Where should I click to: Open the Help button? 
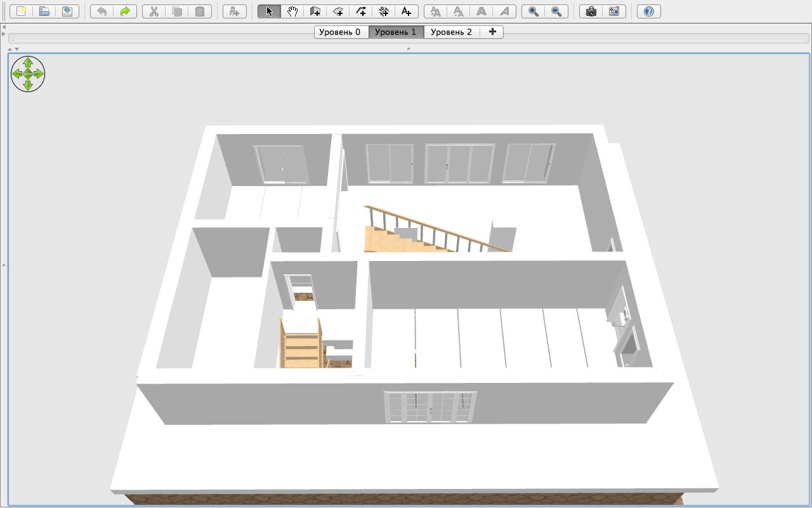click(649, 11)
